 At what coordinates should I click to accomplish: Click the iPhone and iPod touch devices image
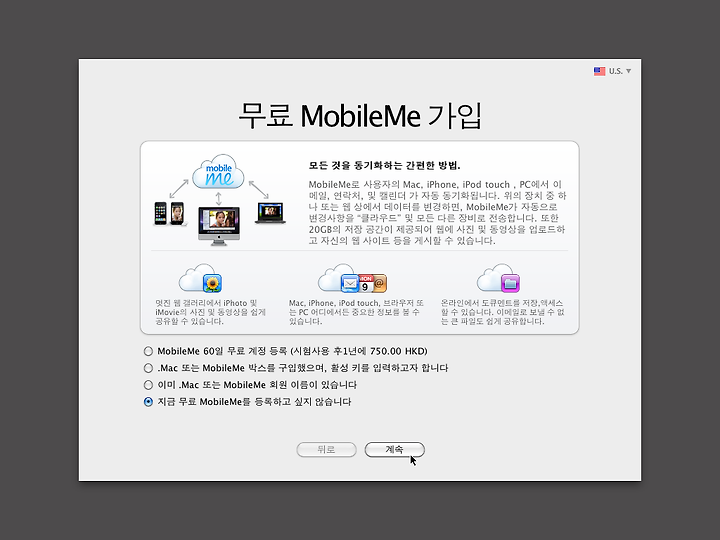pyautogui.click(x=169, y=214)
